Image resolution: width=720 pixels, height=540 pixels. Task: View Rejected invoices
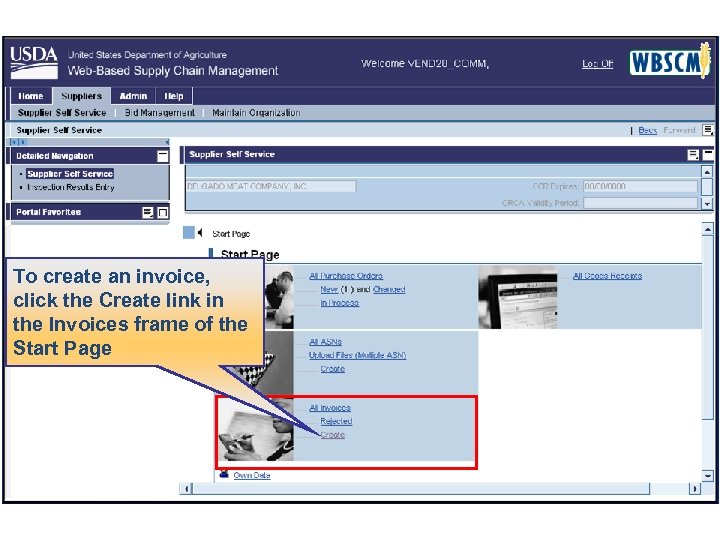pyautogui.click(x=337, y=421)
